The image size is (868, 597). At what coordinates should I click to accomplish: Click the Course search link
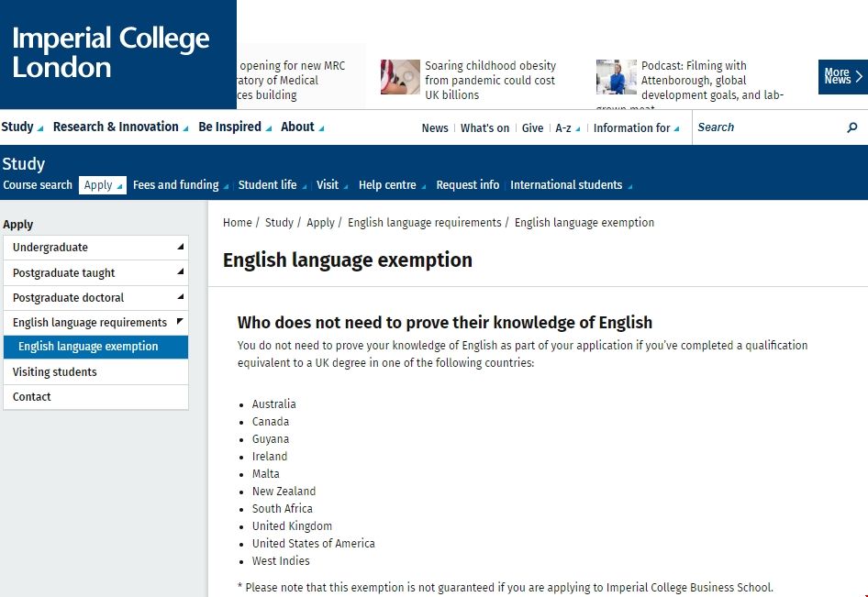point(38,185)
